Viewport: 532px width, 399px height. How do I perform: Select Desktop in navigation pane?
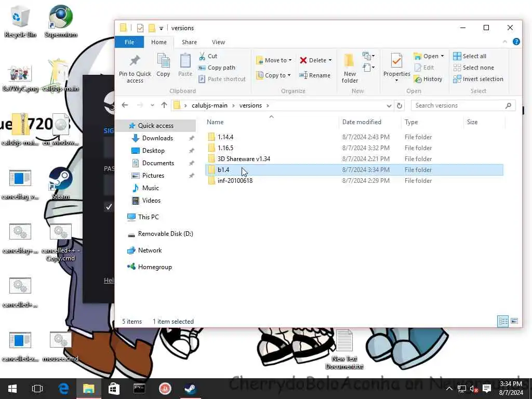[153, 151]
